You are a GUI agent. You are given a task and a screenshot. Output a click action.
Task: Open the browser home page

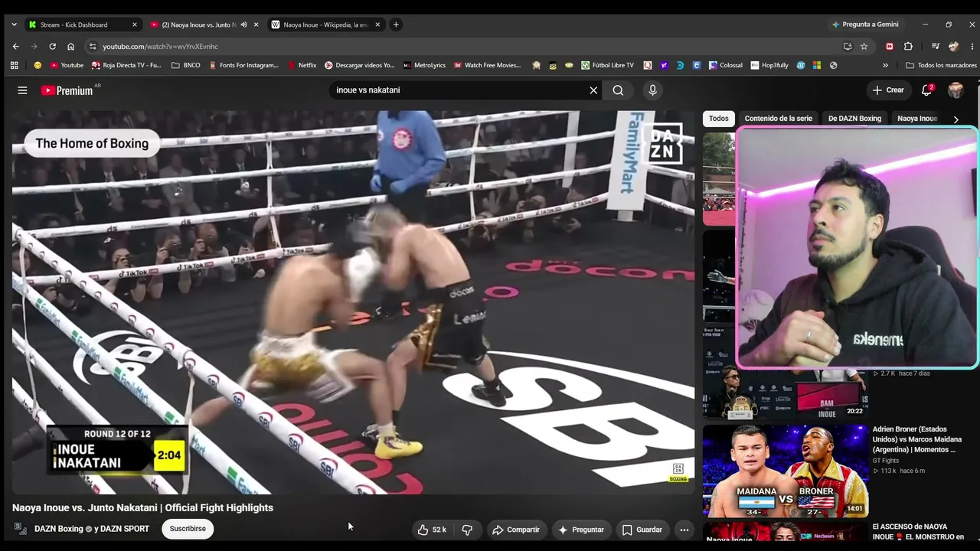[x=70, y=46]
